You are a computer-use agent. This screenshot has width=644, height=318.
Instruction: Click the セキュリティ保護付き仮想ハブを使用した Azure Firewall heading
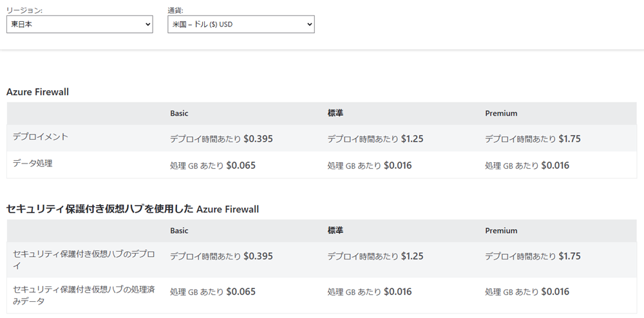tap(132, 209)
